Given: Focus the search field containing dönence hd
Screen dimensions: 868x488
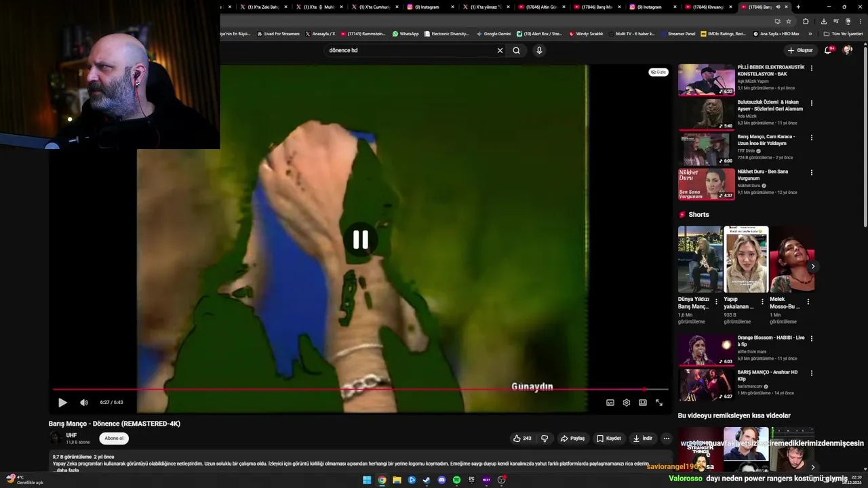Looking at the screenshot, I should point(409,50).
